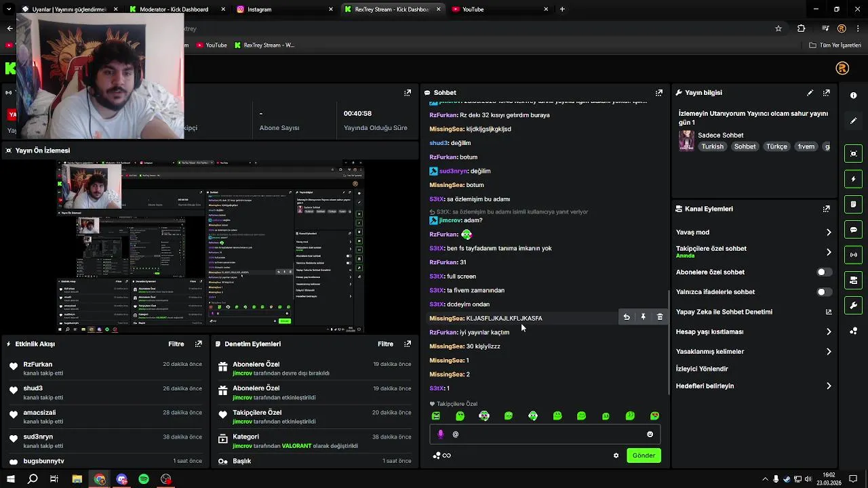Viewport: 868px width, 488px height.
Task: Click the stream preview thumbnail
Action: (x=210, y=246)
